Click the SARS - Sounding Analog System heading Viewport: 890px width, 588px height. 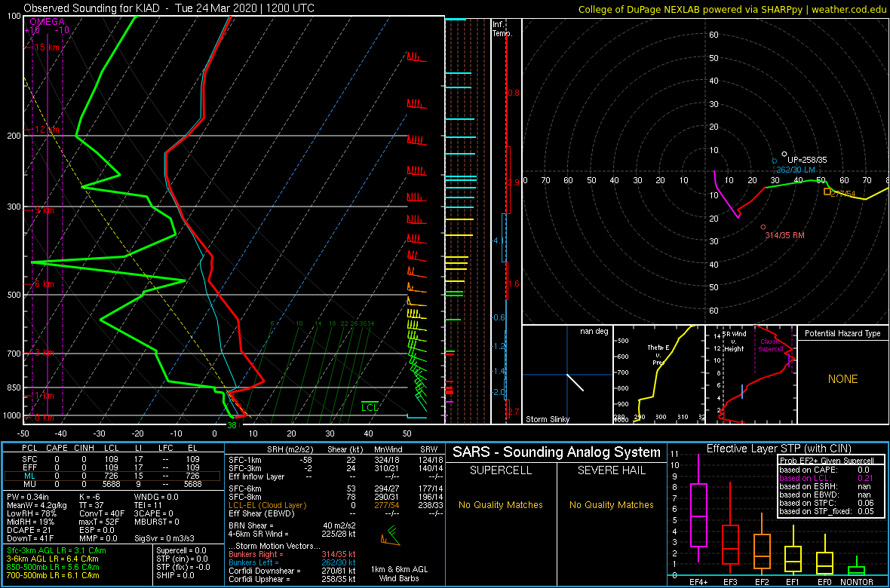(x=557, y=452)
